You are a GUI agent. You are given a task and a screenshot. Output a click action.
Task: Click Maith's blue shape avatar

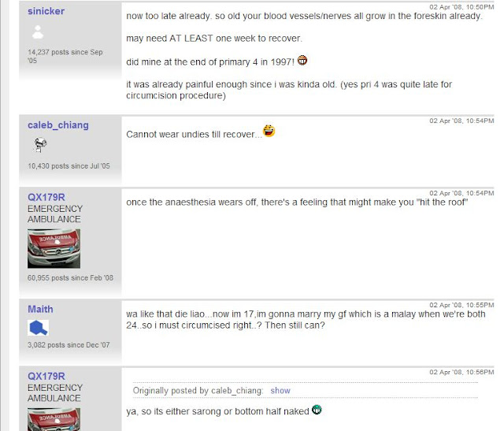(x=39, y=328)
